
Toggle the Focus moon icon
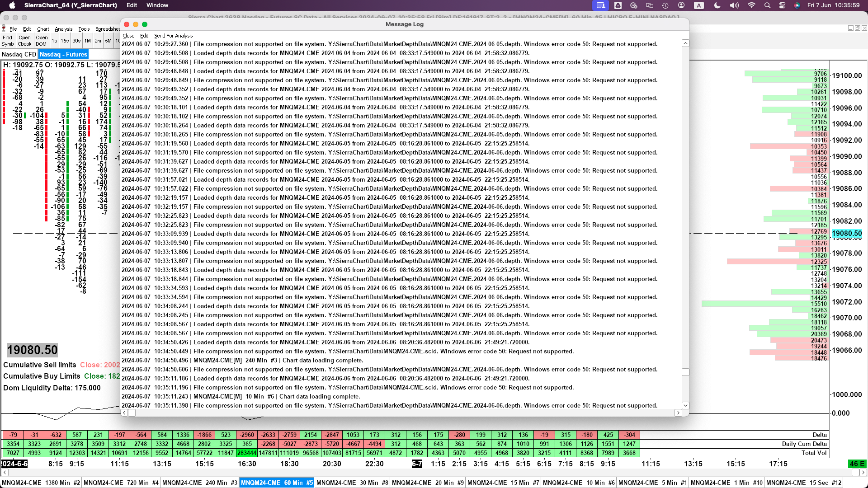click(717, 5)
